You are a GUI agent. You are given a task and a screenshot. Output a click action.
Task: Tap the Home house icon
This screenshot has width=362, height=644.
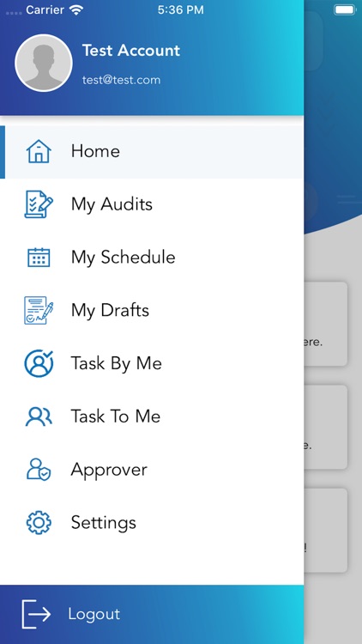click(39, 151)
